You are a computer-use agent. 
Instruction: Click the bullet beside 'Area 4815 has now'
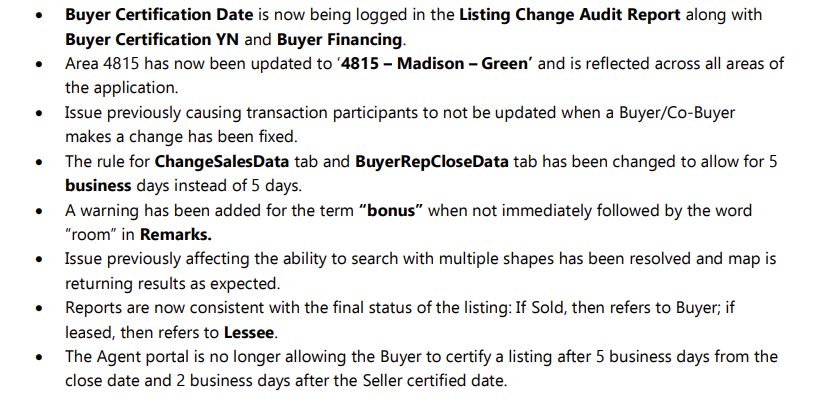pyautogui.click(x=39, y=64)
